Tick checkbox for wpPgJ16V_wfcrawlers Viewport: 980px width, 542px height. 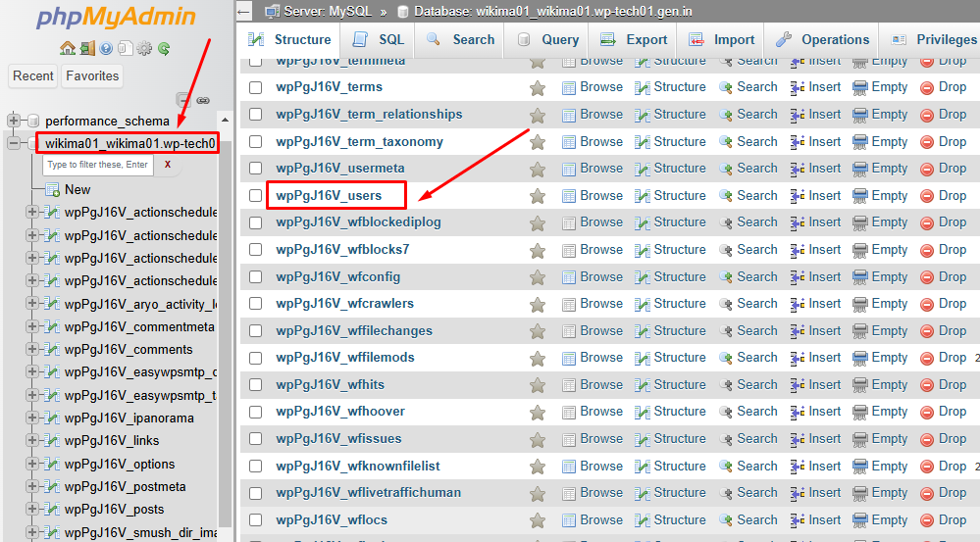pyautogui.click(x=256, y=304)
